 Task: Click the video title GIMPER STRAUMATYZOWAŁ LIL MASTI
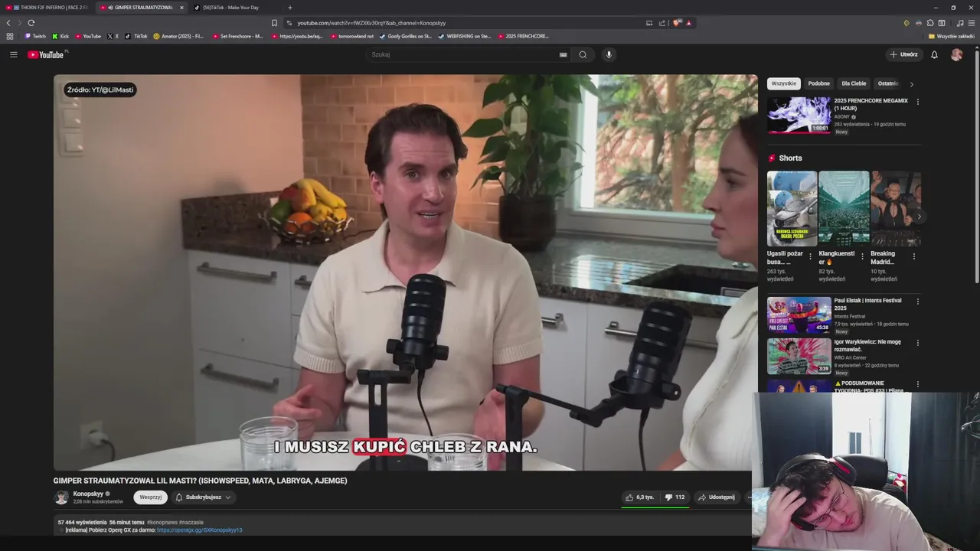pyautogui.click(x=200, y=481)
